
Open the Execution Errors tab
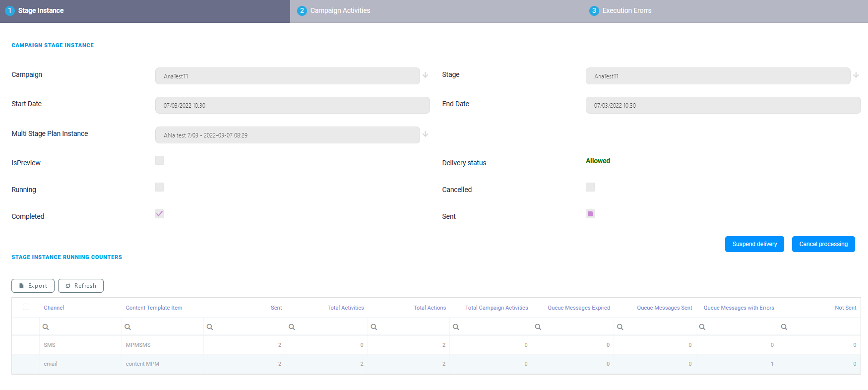(x=626, y=11)
